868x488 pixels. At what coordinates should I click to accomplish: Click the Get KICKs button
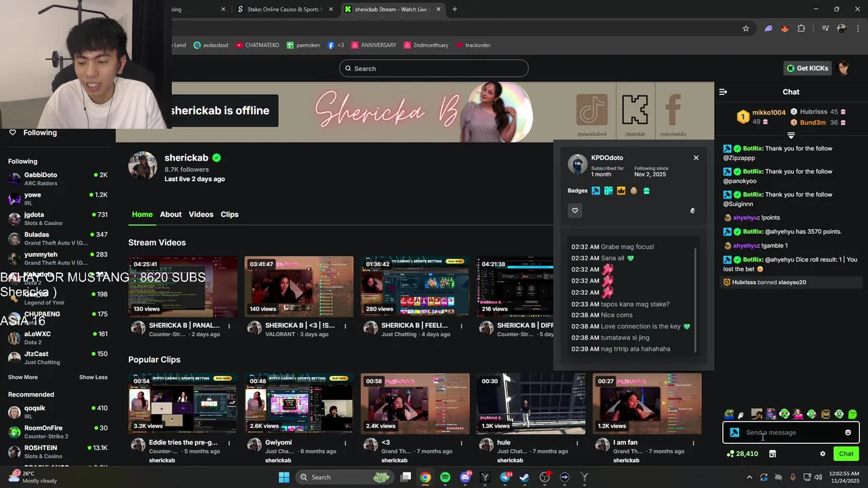(x=808, y=68)
